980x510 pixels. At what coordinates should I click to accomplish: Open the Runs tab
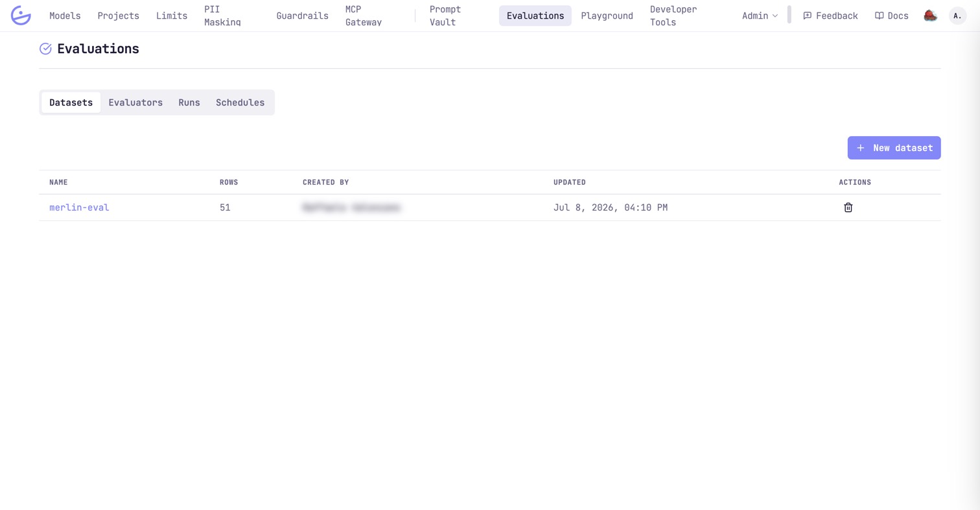[x=189, y=102]
